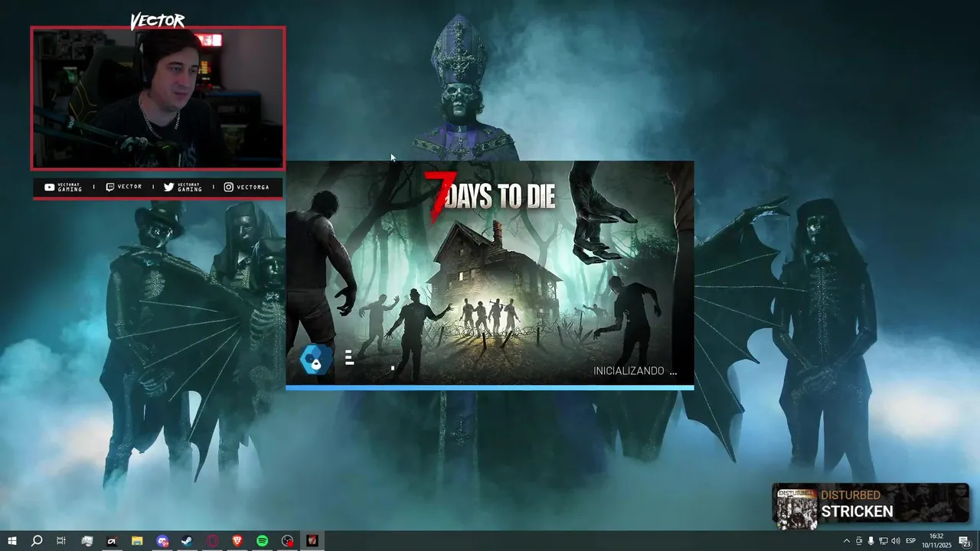Image resolution: width=980 pixels, height=551 pixels.
Task: Open the black-and-red app icon beside File Explorer
Action: pyautogui.click(x=112, y=541)
